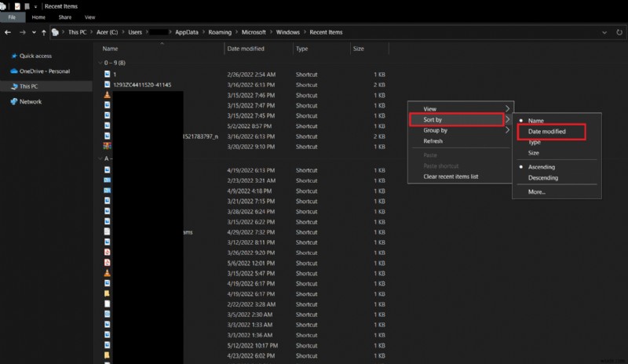Click AppData in the address breadcrumb
This screenshot has height=364, width=628.
(187, 32)
